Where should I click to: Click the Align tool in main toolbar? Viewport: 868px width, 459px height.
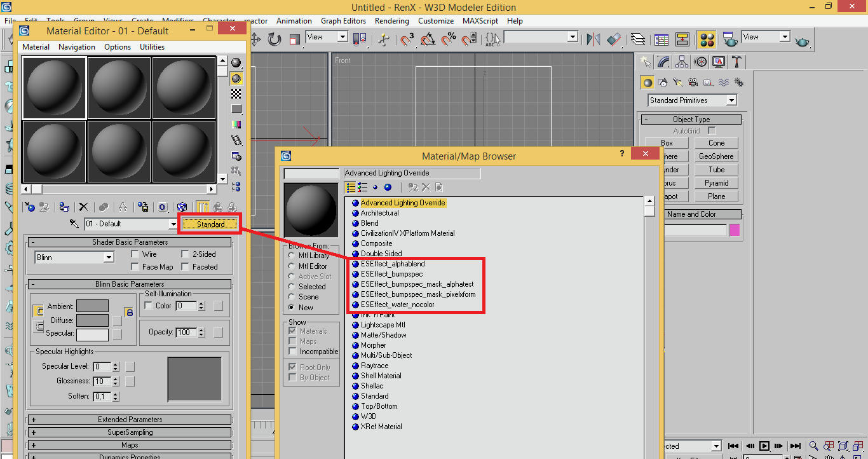(x=614, y=39)
